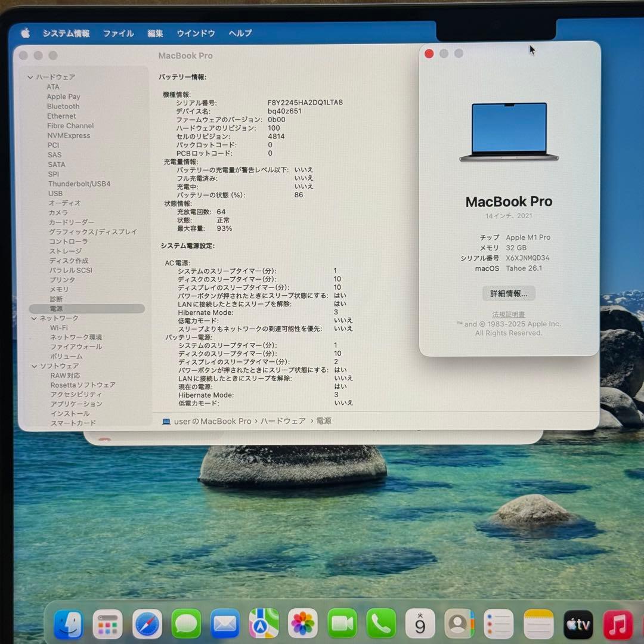Select NVMExpress in the sidebar
644x644 pixels.
(69, 135)
